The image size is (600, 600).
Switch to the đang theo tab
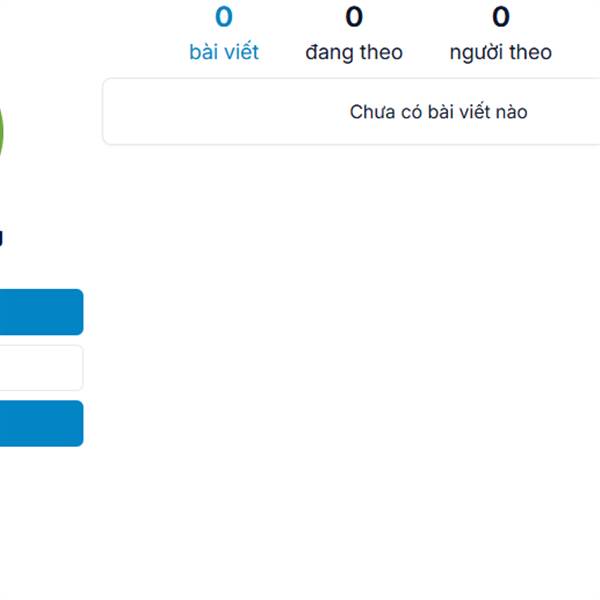click(354, 35)
